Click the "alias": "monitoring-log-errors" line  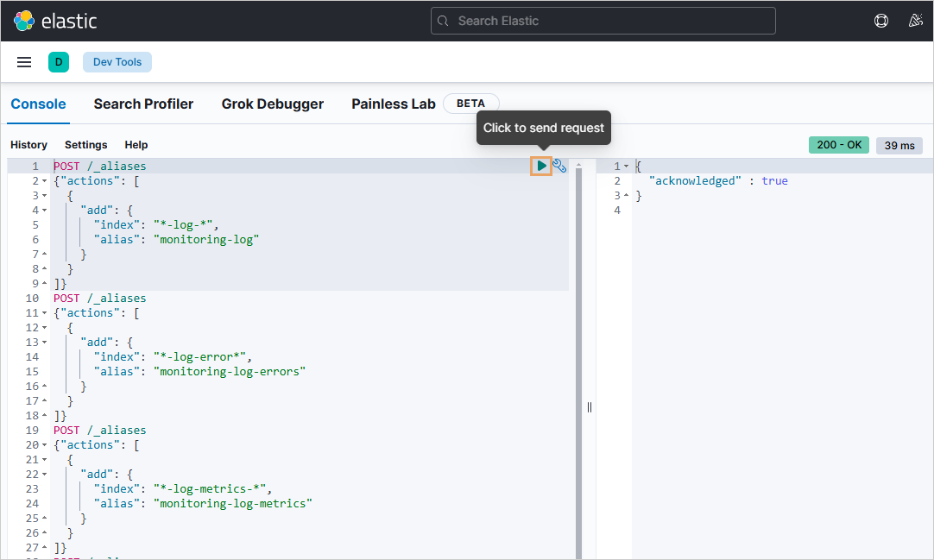(x=199, y=371)
